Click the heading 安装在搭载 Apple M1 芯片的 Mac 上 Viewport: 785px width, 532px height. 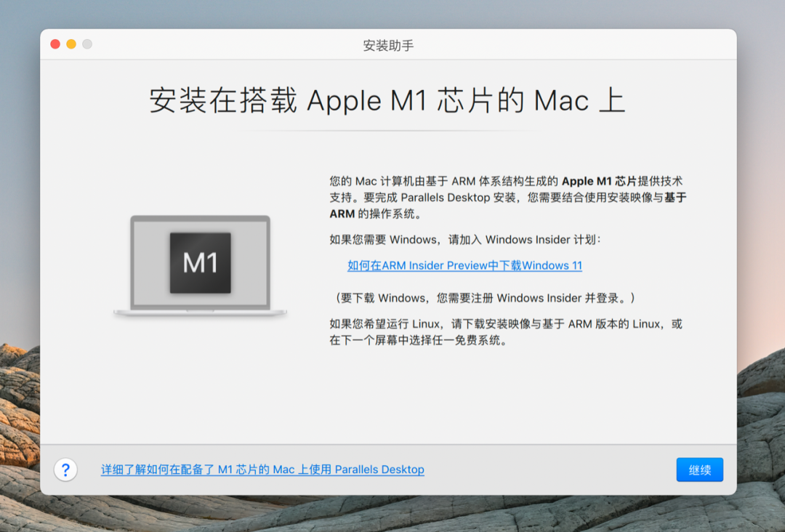(x=388, y=100)
